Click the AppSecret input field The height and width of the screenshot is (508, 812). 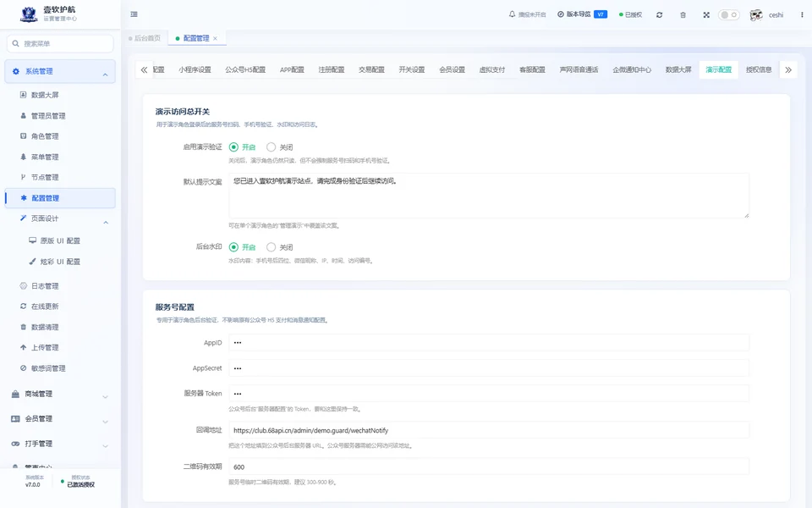489,368
